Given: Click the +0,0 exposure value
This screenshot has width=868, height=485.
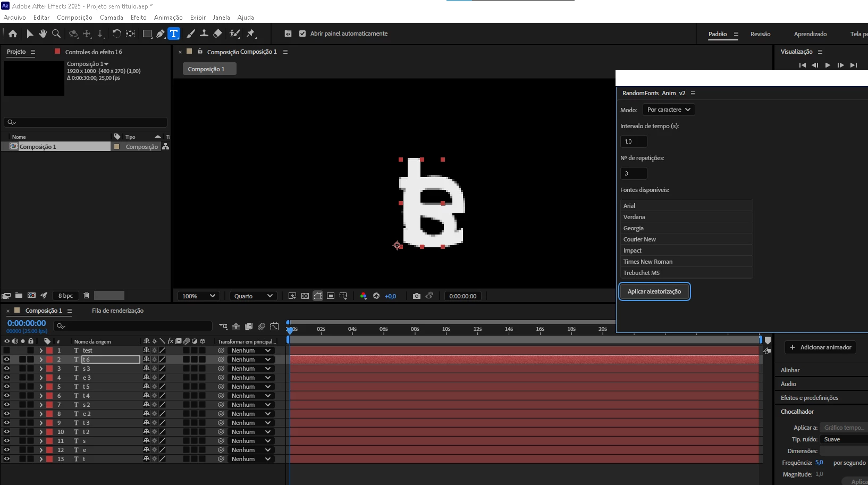Looking at the screenshot, I should click(x=391, y=296).
